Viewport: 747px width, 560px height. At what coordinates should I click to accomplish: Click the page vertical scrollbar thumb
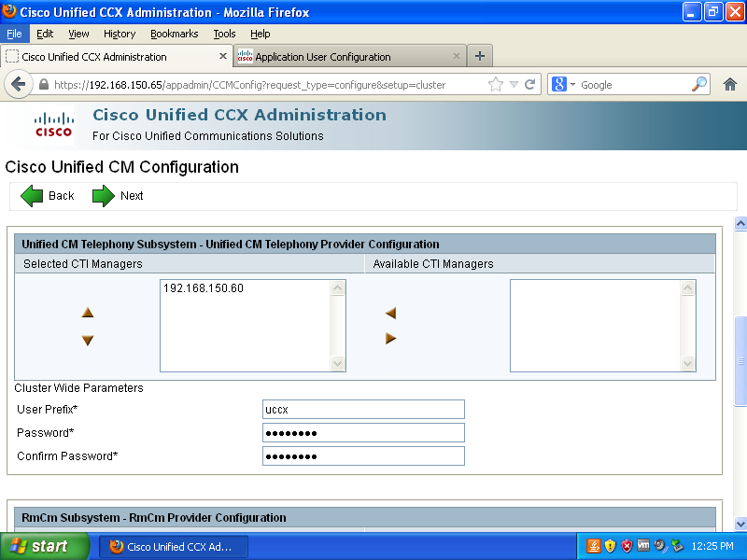[x=740, y=361]
